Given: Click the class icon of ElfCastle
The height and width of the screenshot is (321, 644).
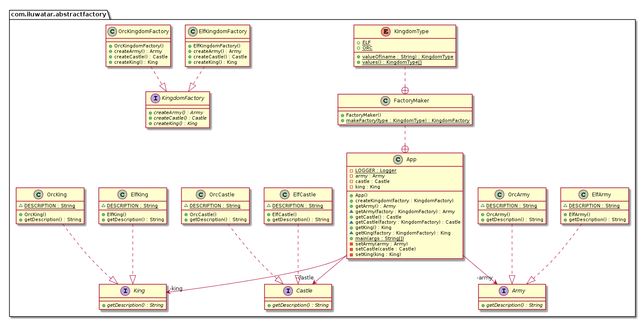Looking at the screenshot, I should click(286, 194).
